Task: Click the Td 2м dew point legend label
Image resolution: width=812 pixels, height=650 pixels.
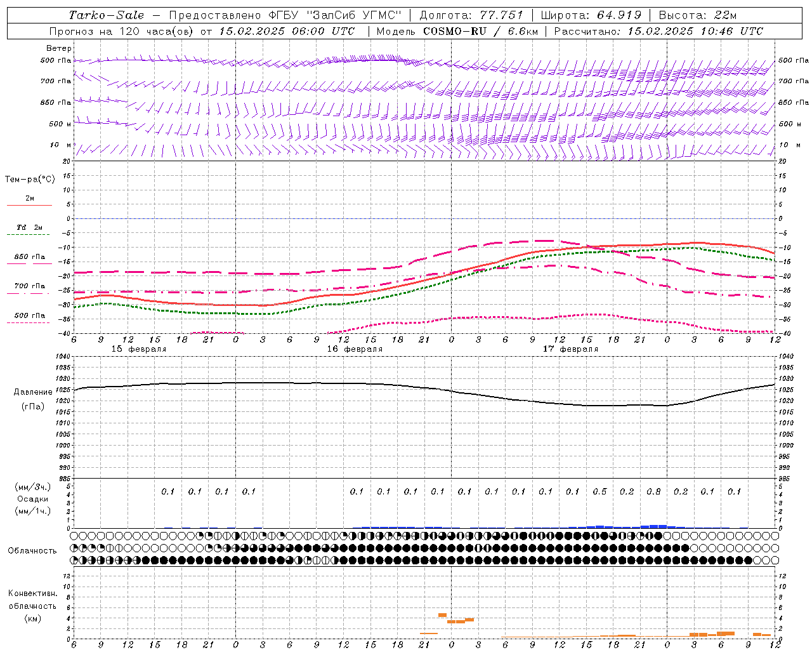Action: coord(30,227)
